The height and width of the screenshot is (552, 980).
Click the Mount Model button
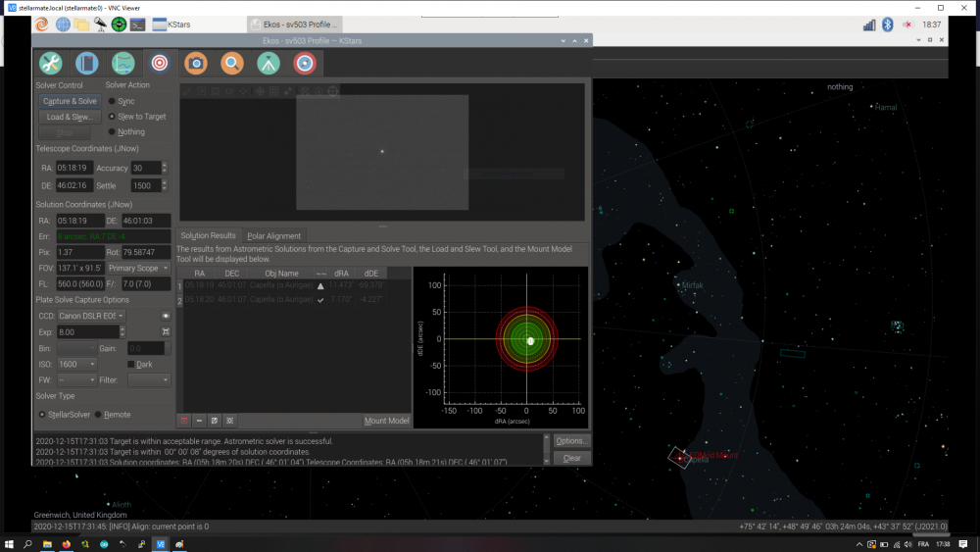click(386, 421)
